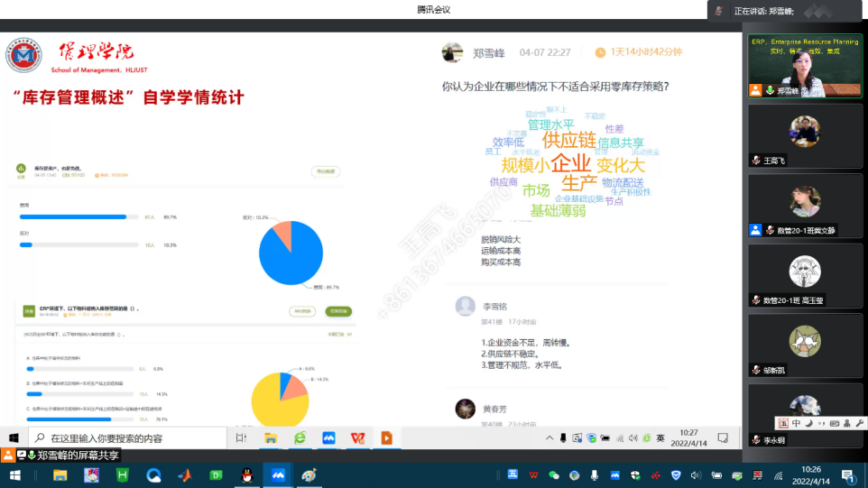Toggle the muted mic icon for 数管20-1班 高玉莹
The width and height of the screenshot is (868, 488).
coord(755,299)
